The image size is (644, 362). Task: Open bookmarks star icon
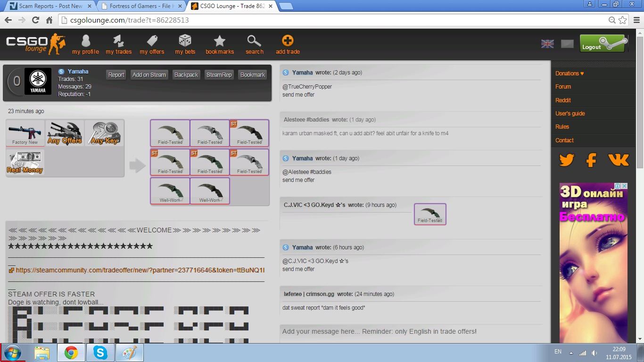220,41
